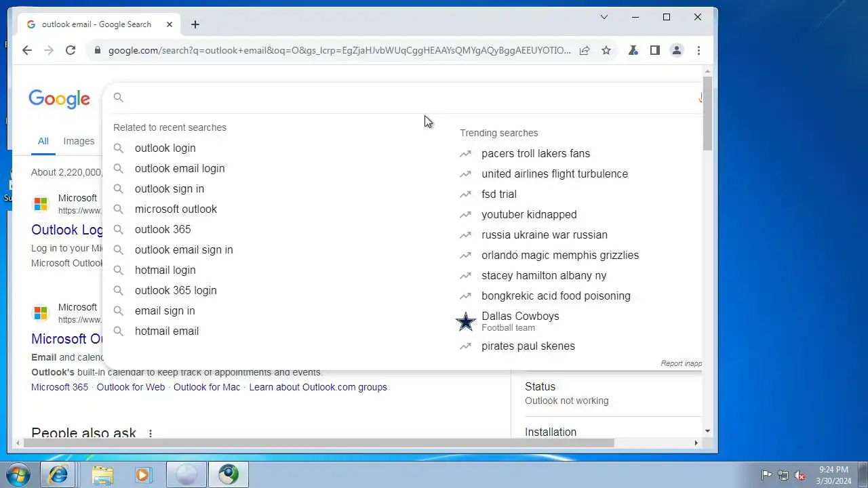The width and height of the screenshot is (868, 488).
Task: Bookmark this page with the star icon
Action: click(606, 50)
